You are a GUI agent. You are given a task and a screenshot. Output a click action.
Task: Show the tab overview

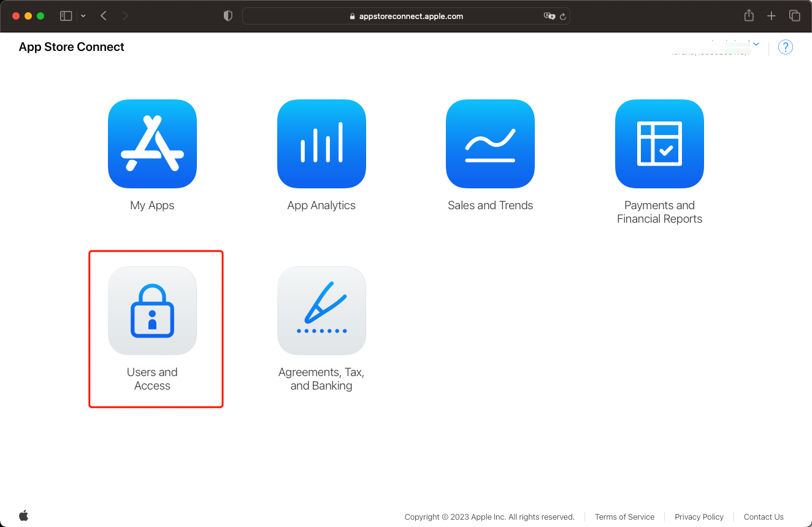(x=795, y=16)
